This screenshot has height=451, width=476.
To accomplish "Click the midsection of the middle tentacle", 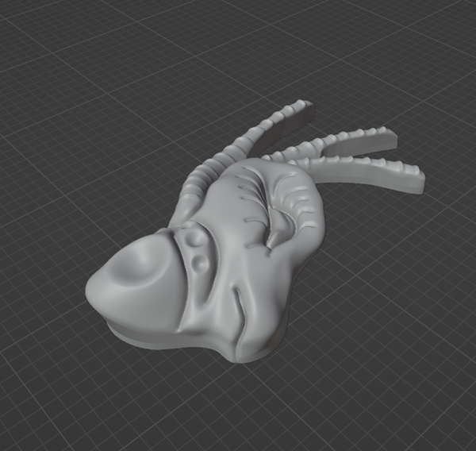I will [333, 143].
